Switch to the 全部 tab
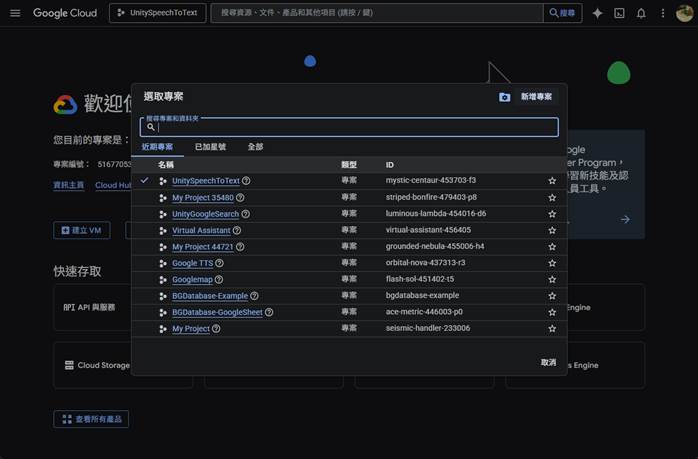 tap(255, 147)
